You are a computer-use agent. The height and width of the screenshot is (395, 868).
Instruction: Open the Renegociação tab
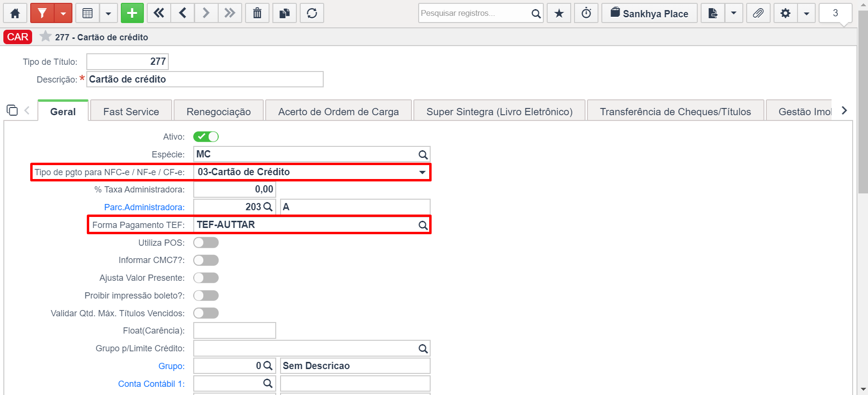coord(219,111)
